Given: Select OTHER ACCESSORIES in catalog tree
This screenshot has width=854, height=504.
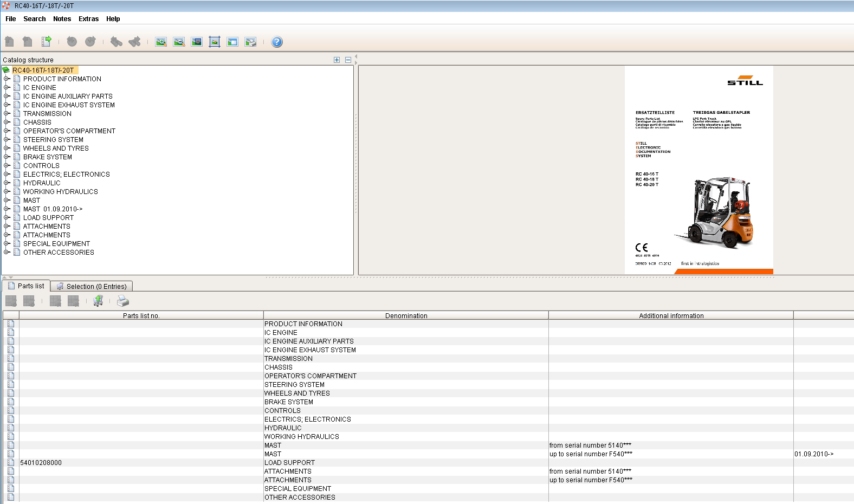Looking at the screenshot, I should pyautogui.click(x=59, y=252).
